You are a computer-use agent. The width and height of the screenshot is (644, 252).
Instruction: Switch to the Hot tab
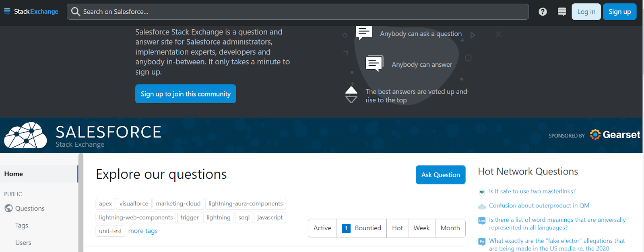coord(397,228)
